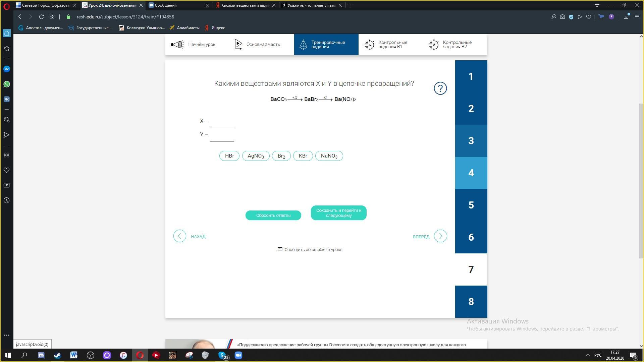Screen dimensions: 644x362
Task: Open the help question mark icon
Action: click(x=440, y=88)
